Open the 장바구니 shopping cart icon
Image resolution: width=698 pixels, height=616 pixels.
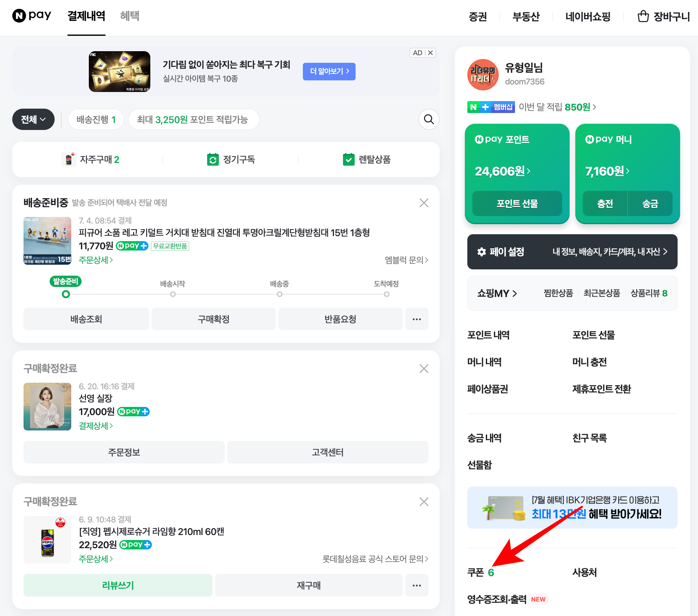(643, 16)
